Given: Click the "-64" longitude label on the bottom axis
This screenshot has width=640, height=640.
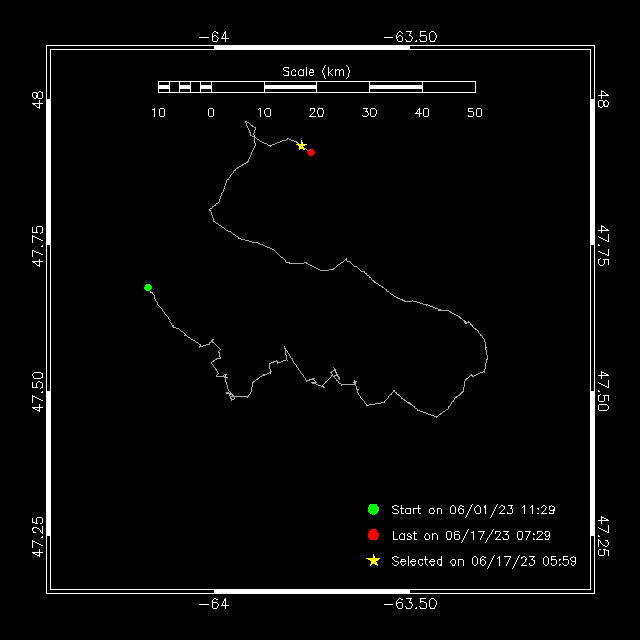Looking at the screenshot, I should coord(214,604).
